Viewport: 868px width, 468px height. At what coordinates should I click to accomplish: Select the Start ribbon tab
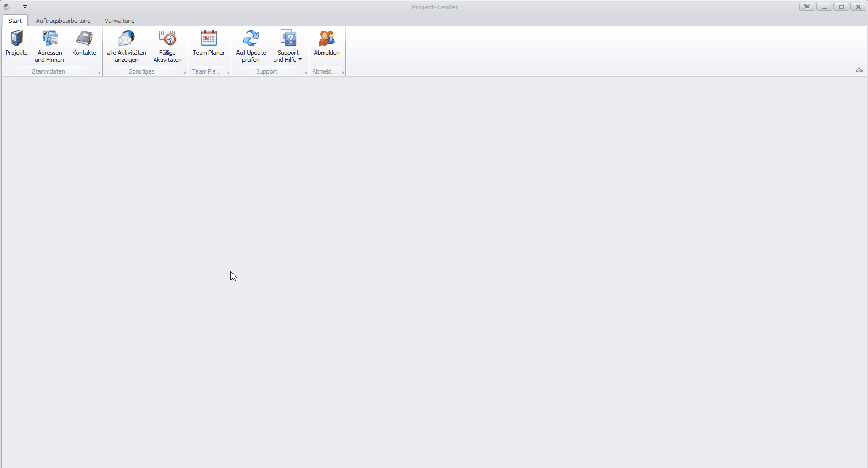tap(15, 21)
